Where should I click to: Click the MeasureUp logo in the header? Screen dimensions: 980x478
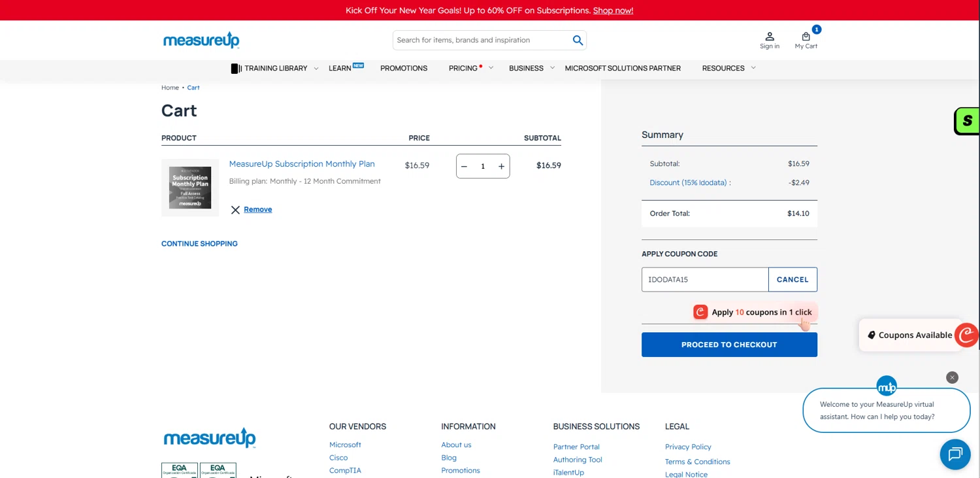pyautogui.click(x=201, y=40)
